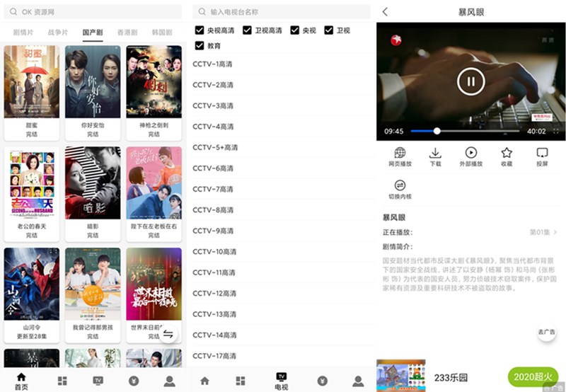This screenshot has width=566, height=392.
Task: Click search magnifier in OK资源网 bar
Action: [13, 12]
